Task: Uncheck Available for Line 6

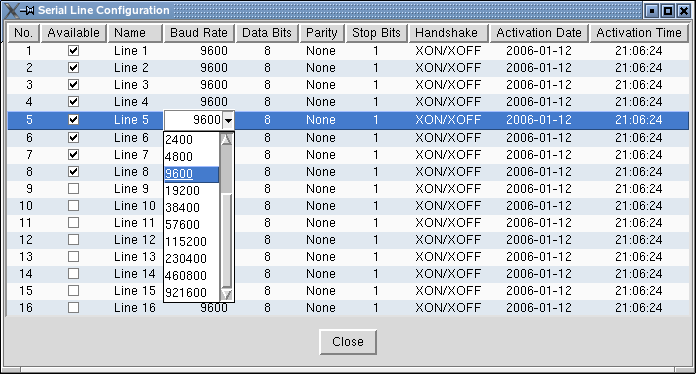Action: pos(74,138)
